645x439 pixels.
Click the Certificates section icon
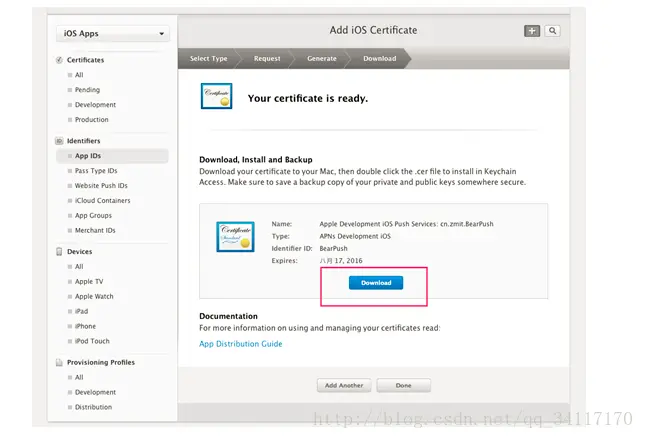click(59, 60)
